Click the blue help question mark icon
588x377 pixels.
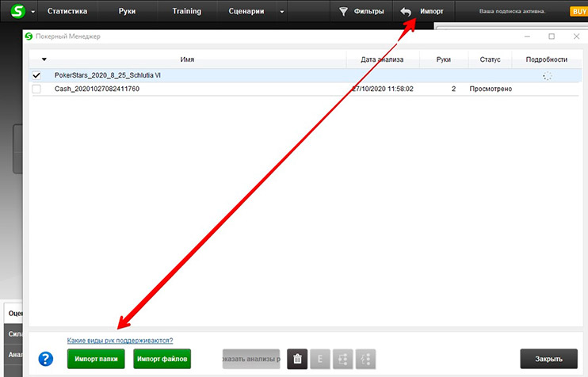[46, 360]
